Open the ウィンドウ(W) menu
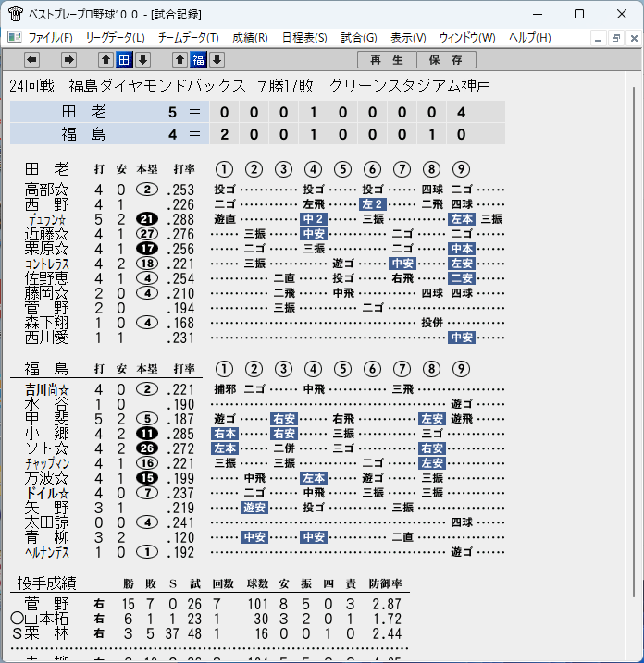 pos(466,38)
